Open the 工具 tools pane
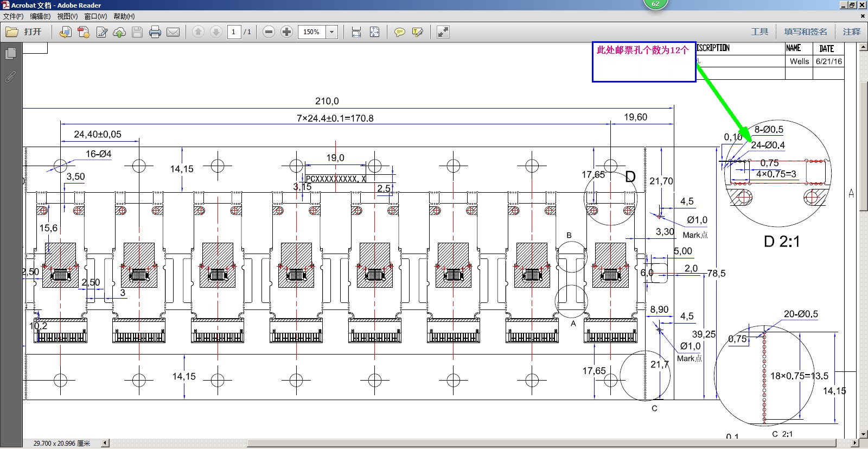The height and width of the screenshot is (449, 868). click(x=759, y=32)
